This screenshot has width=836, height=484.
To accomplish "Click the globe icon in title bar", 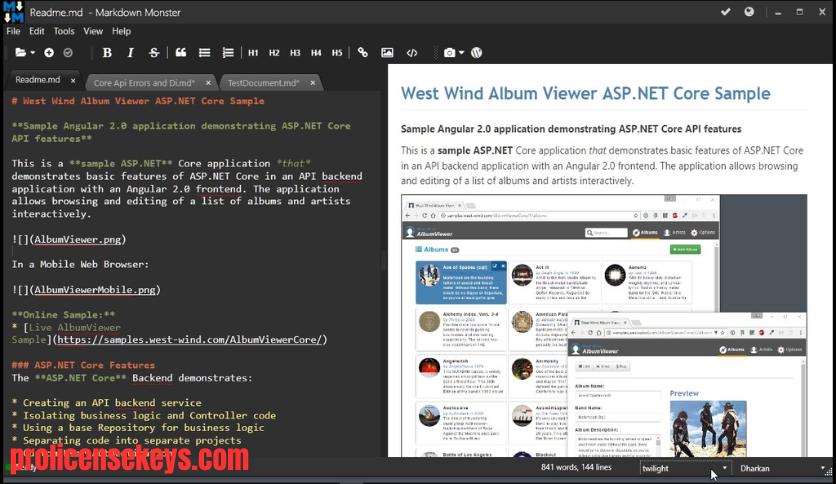I will (749, 12).
